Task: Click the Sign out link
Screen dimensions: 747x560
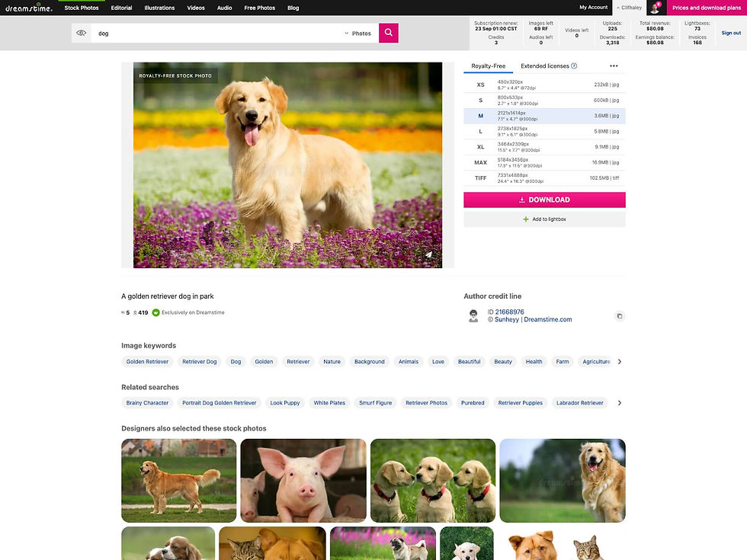Action: coord(731,33)
